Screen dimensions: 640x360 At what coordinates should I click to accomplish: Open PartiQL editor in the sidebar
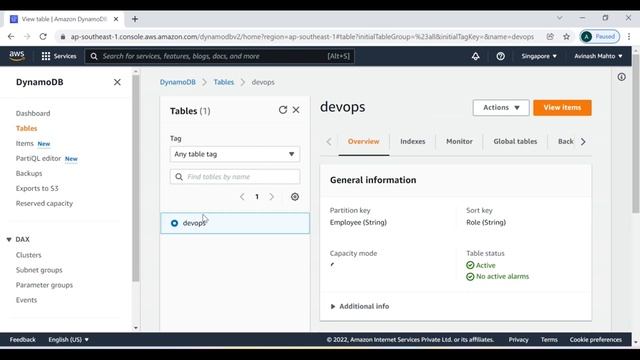38,158
